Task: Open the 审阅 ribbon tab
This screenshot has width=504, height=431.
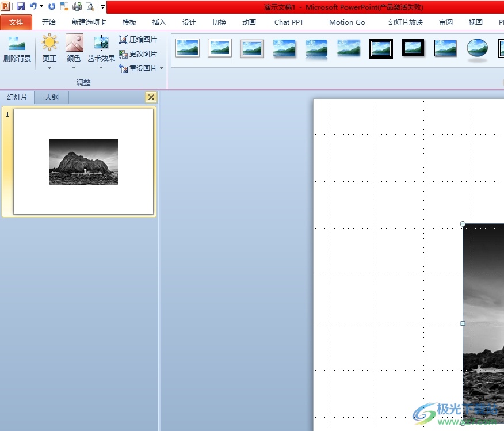Action: click(446, 22)
